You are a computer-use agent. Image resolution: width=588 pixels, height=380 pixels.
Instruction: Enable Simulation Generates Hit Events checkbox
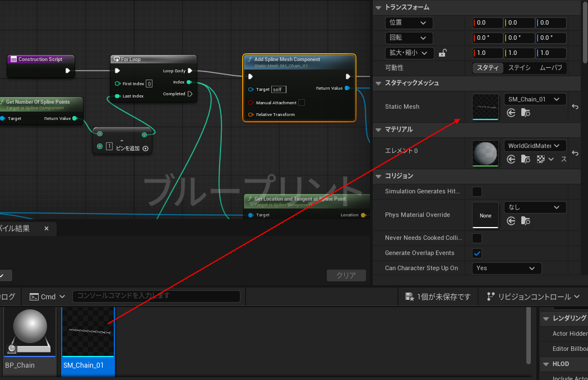tap(477, 192)
